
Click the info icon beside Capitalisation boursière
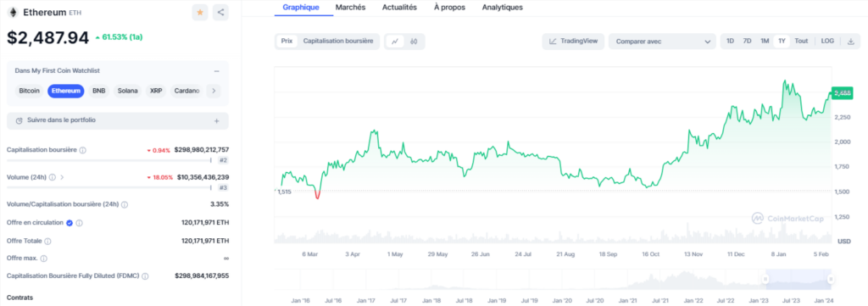tap(82, 150)
